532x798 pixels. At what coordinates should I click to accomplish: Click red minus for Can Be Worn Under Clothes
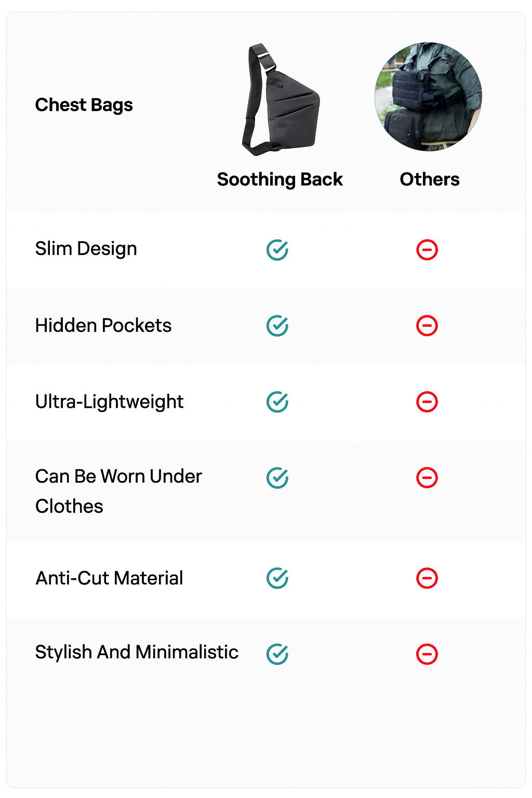coord(427,478)
